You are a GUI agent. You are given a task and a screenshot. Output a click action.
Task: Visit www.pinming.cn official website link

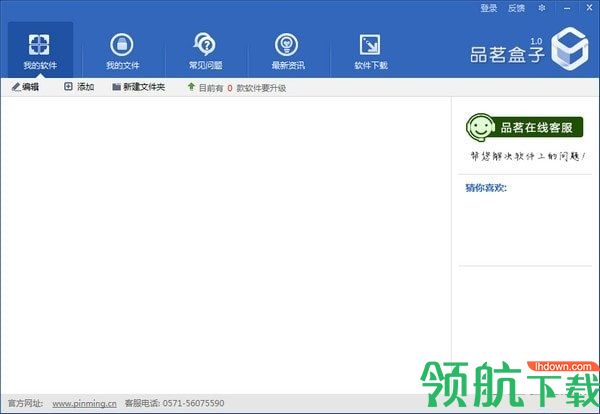[84, 403]
